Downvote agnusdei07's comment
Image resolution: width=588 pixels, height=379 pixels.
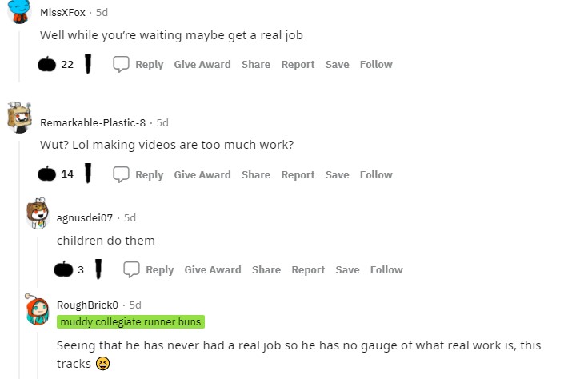pyautogui.click(x=98, y=269)
